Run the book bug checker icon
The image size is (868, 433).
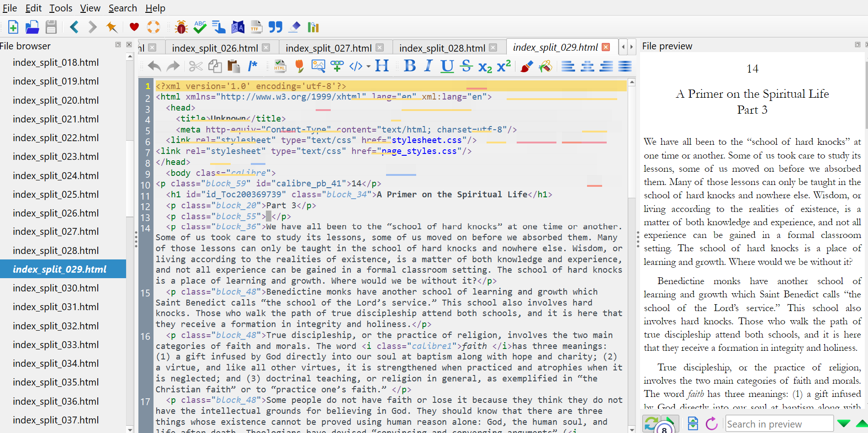[181, 27]
